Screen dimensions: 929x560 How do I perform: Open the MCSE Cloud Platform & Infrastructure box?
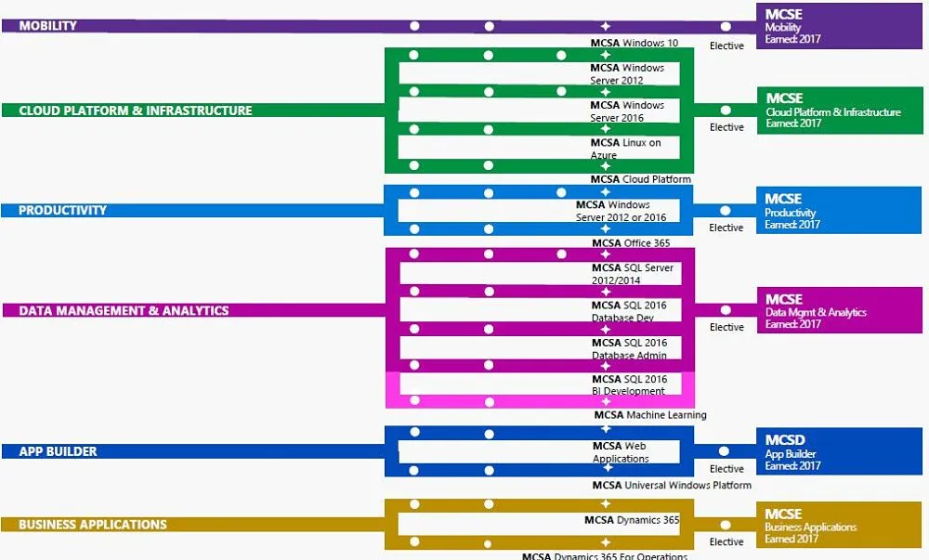[840, 111]
